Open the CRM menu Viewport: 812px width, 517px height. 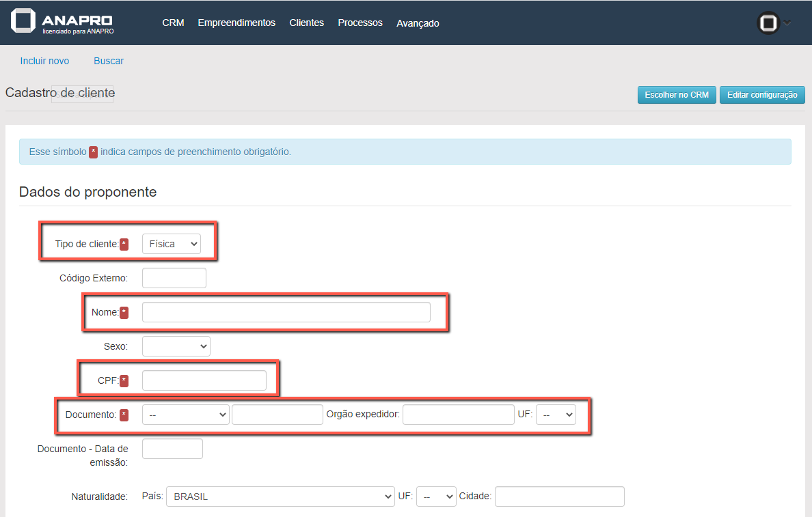tap(173, 23)
